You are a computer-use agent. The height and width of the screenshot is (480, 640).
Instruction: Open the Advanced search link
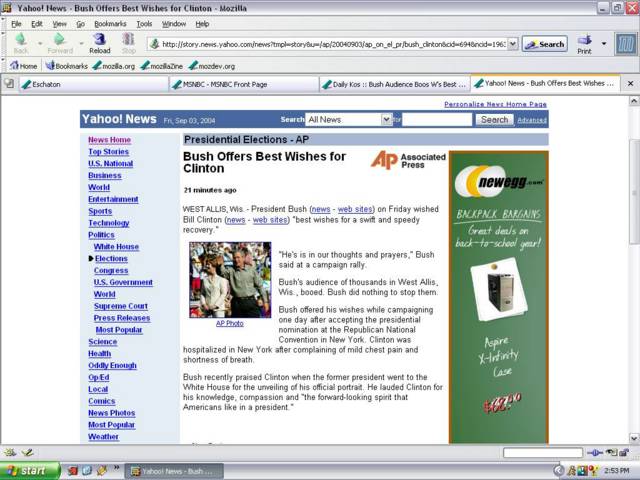point(532,120)
